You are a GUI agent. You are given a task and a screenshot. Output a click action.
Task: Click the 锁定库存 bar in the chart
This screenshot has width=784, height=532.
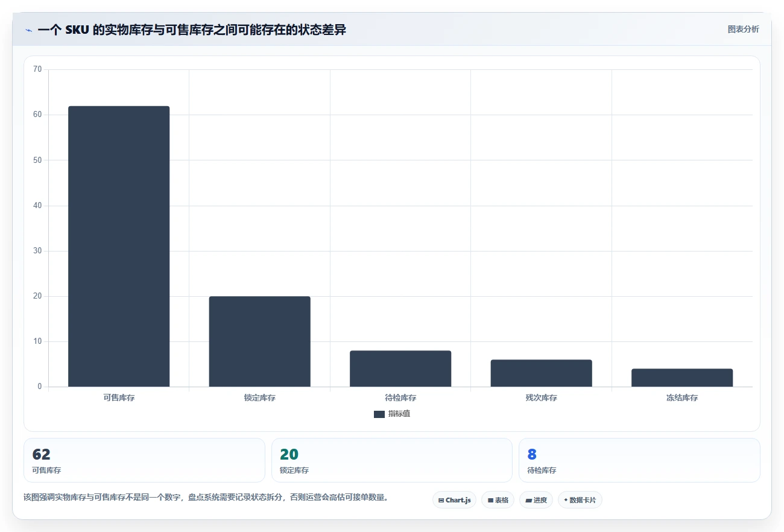tap(259, 341)
